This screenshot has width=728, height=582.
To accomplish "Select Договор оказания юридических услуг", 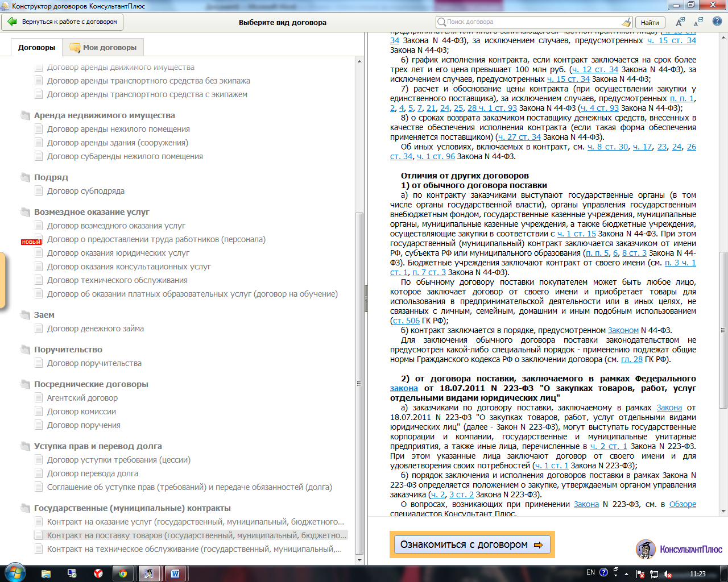I will (118, 253).
